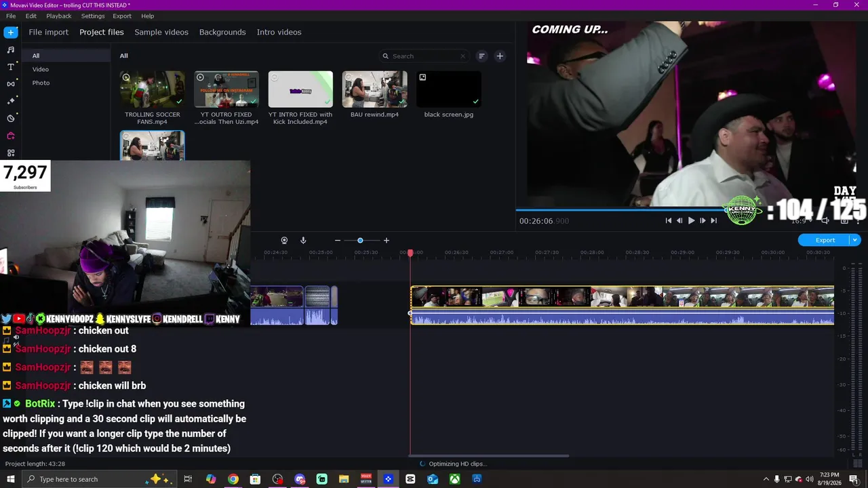Select the BAU rewind.mp4 thumbnail
This screenshot has width=868, height=488.
click(x=374, y=89)
